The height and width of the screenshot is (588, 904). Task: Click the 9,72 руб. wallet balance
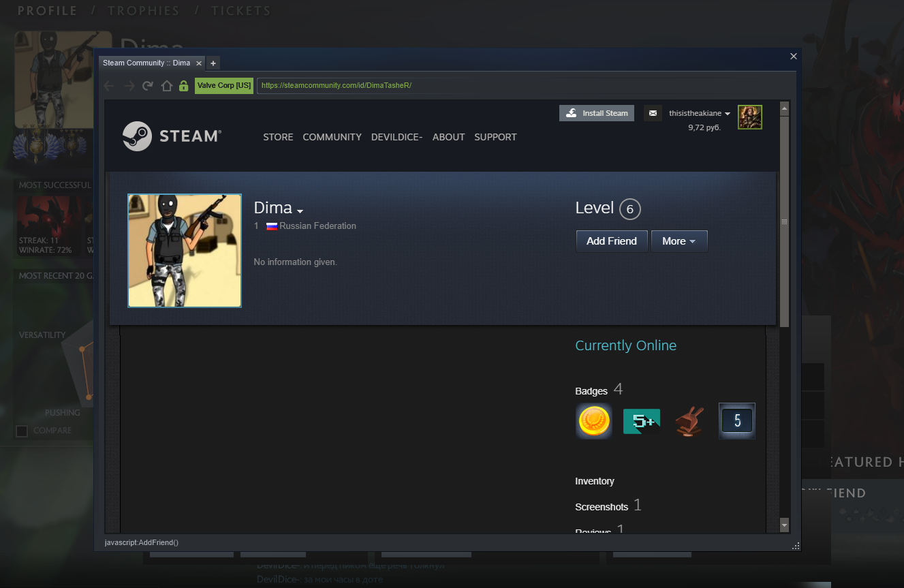(704, 127)
